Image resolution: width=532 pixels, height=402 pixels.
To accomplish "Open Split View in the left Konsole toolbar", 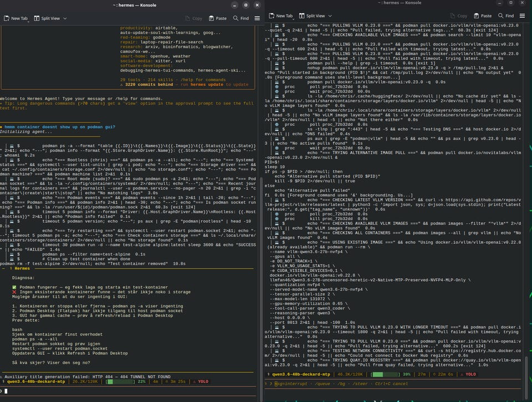I will [x=47, y=18].
